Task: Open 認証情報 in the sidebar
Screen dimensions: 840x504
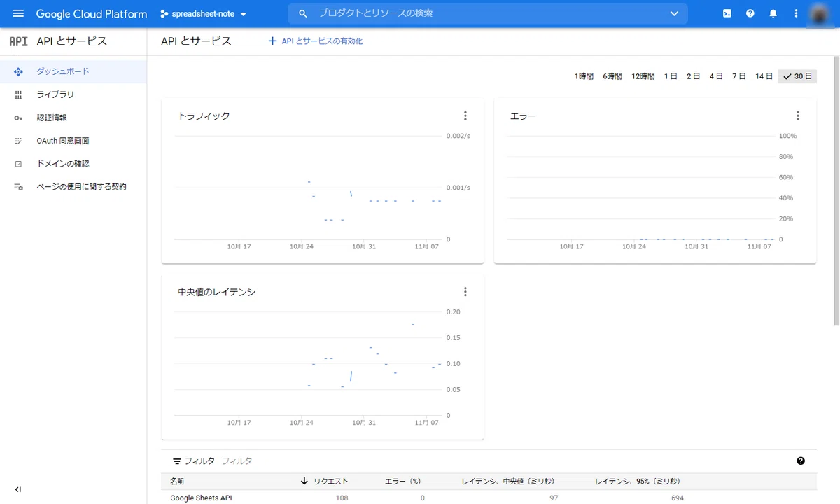Action: point(73,118)
